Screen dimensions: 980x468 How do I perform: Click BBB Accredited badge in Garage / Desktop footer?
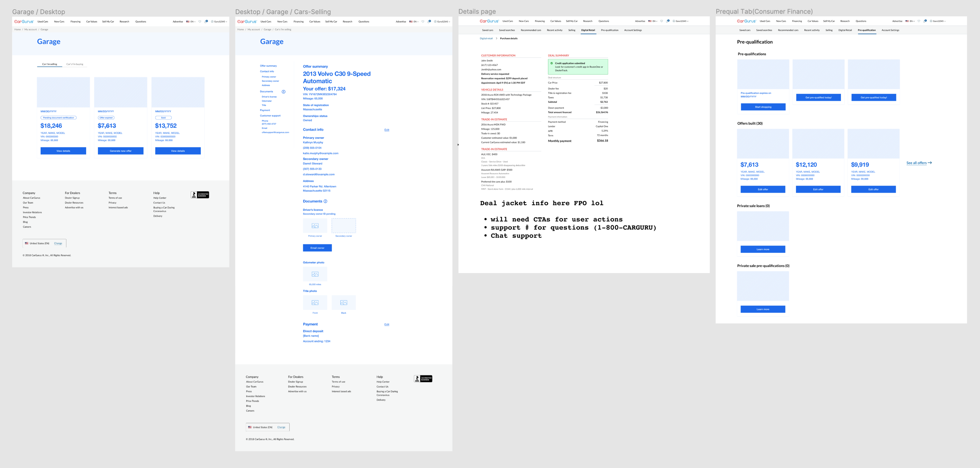point(200,195)
